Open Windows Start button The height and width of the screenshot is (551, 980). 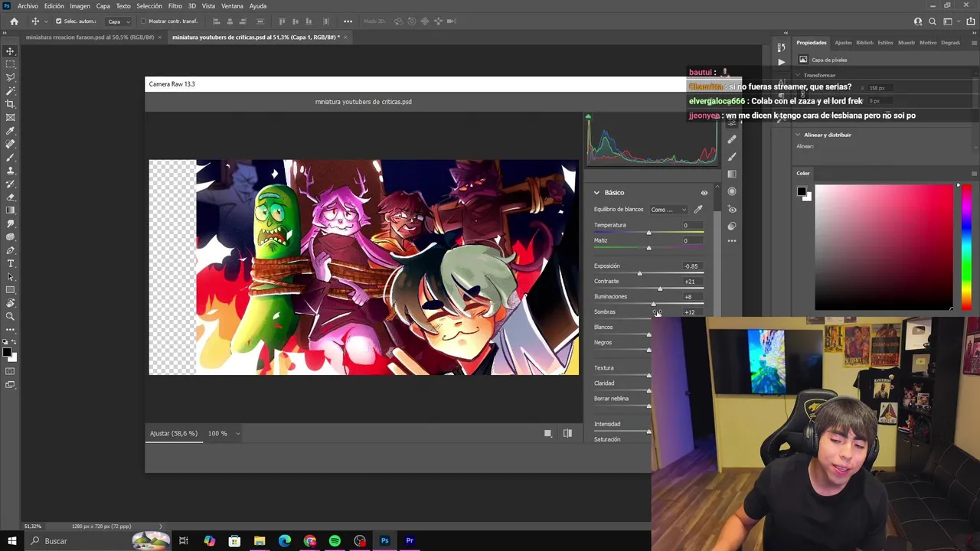pos(11,541)
